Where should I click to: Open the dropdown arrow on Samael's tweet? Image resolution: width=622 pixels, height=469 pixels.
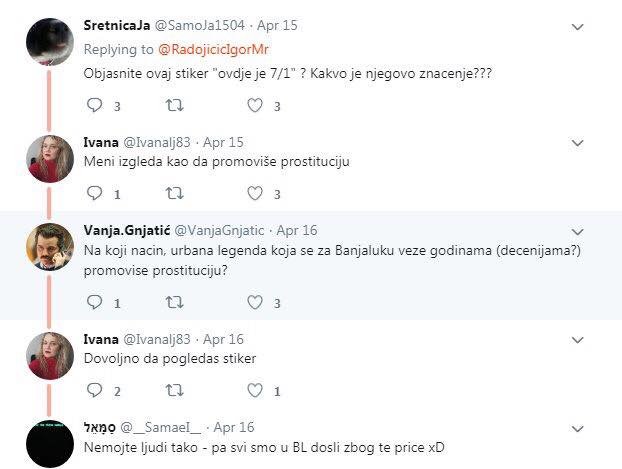577,426
